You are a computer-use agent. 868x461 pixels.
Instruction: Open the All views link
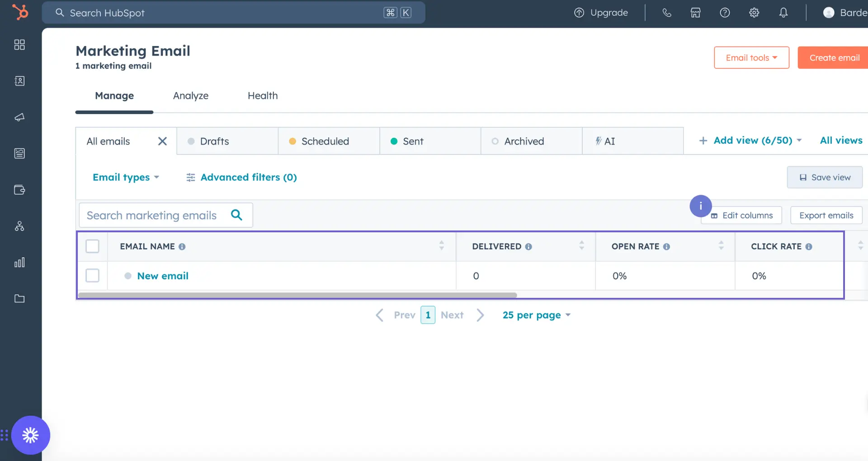(841, 140)
